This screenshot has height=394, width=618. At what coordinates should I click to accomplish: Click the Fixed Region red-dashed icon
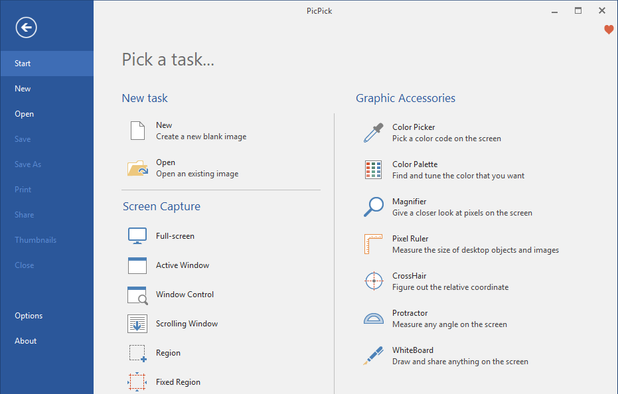click(137, 382)
